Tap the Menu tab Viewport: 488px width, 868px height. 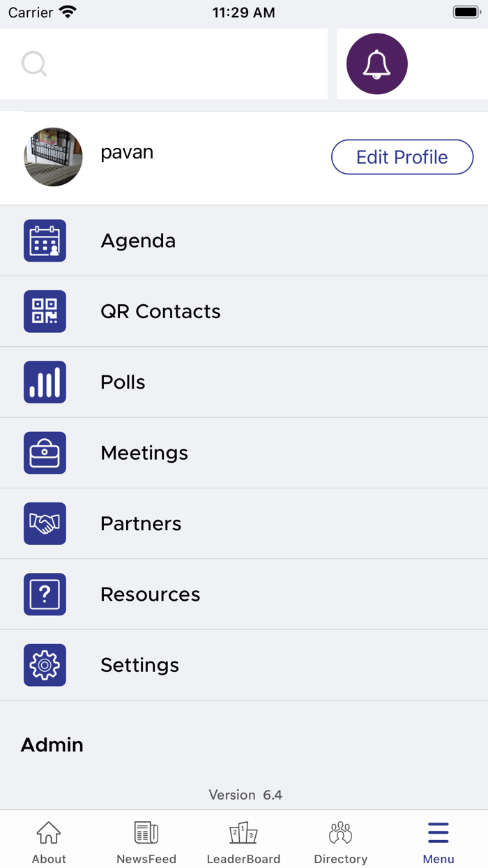tap(439, 842)
